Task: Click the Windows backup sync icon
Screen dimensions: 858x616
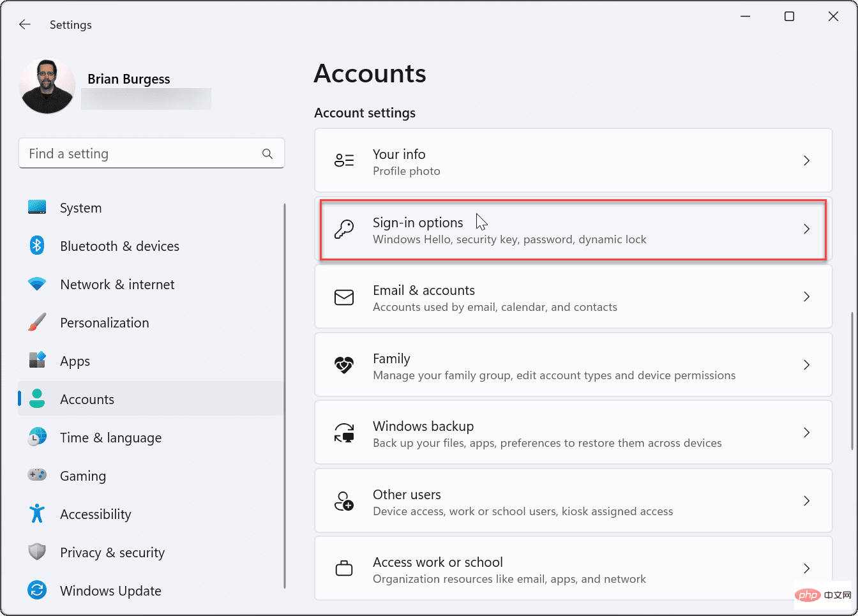Action: coord(344,433)
